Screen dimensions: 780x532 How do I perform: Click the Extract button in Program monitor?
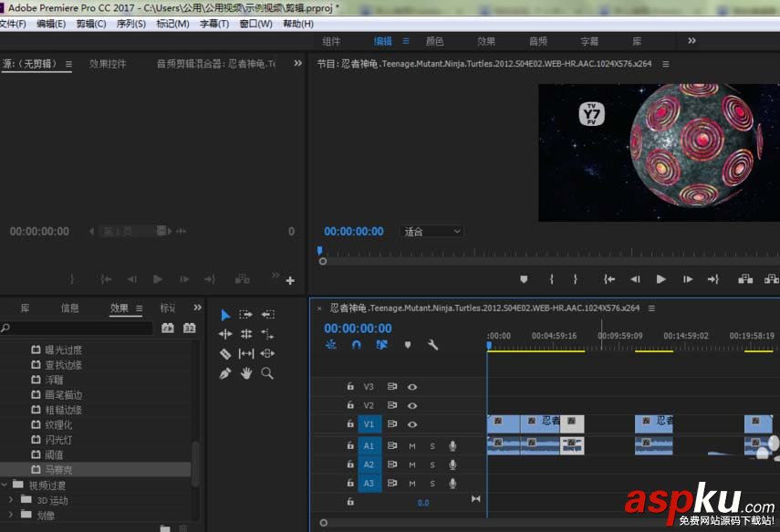click(x=772, y=279)
